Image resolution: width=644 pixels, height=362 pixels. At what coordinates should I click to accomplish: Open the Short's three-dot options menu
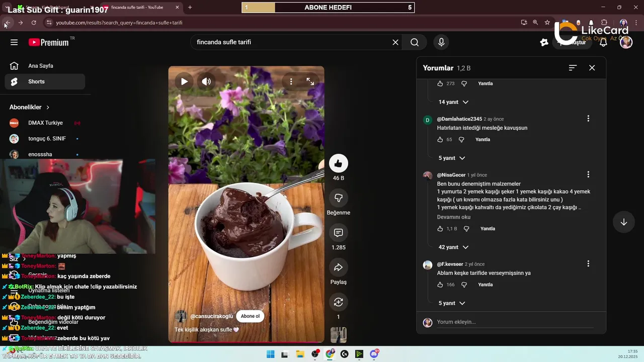click(291, 81)
